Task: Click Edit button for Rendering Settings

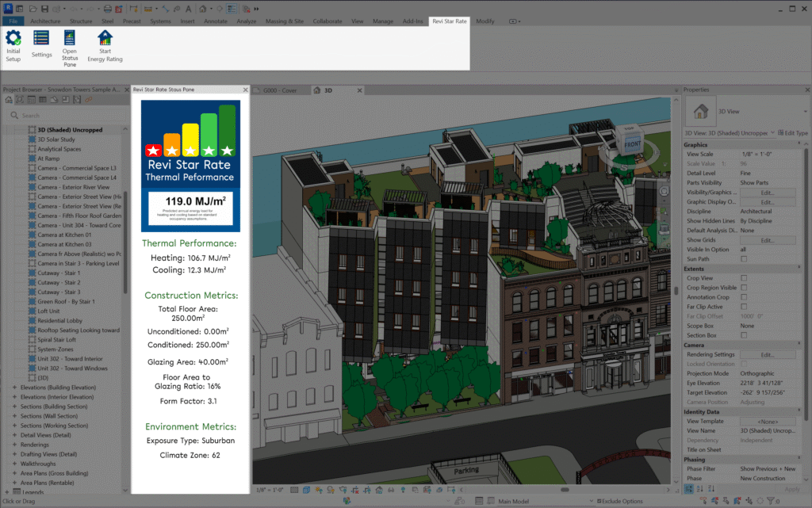Action: coord(767,355)
